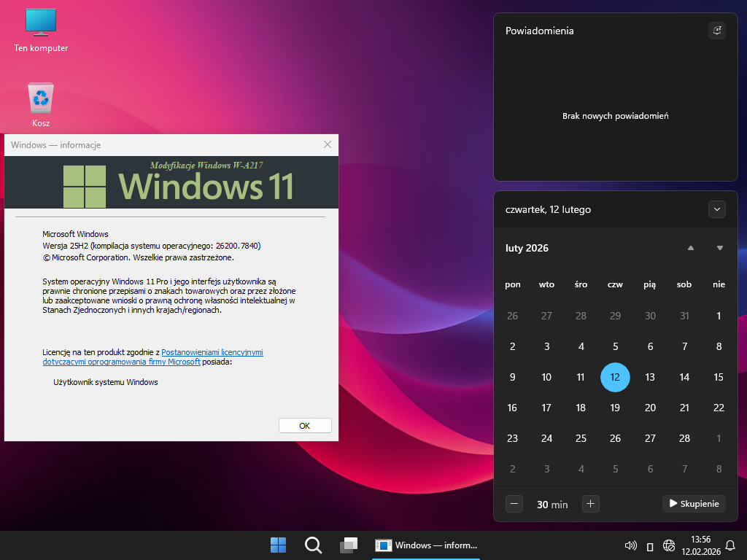Open the network globe tray icon

[669, 545]
